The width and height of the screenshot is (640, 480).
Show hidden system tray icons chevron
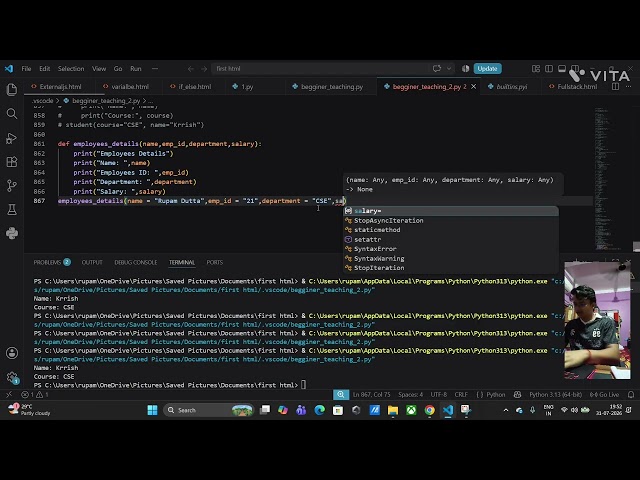(506, 410)
